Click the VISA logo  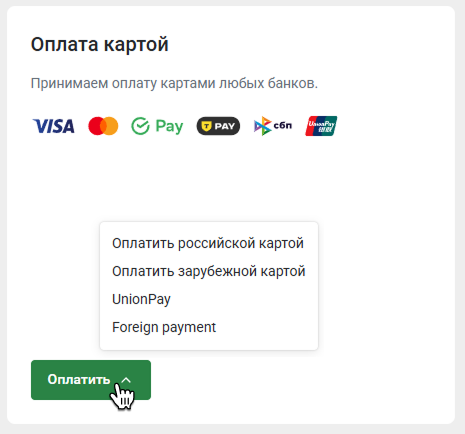54,126
